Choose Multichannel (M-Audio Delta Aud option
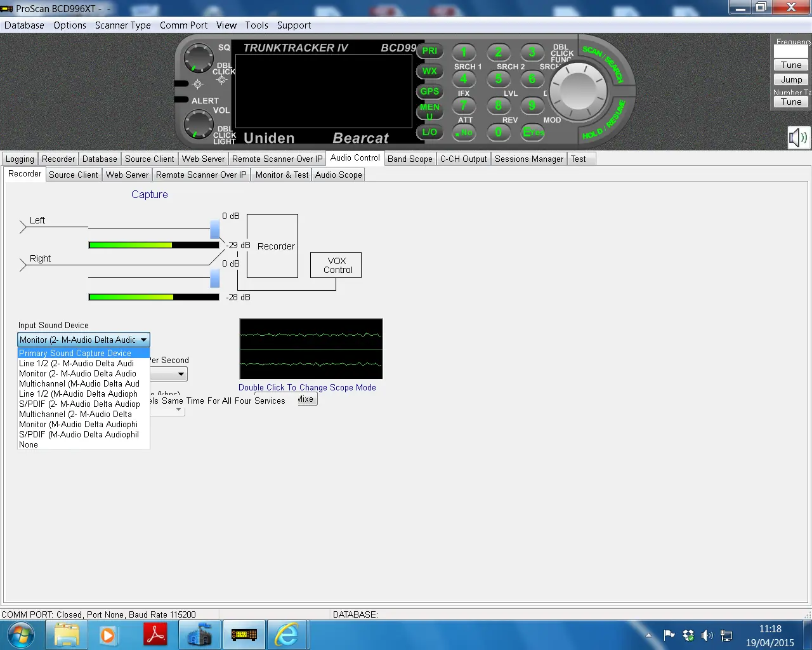 point(84,383)
